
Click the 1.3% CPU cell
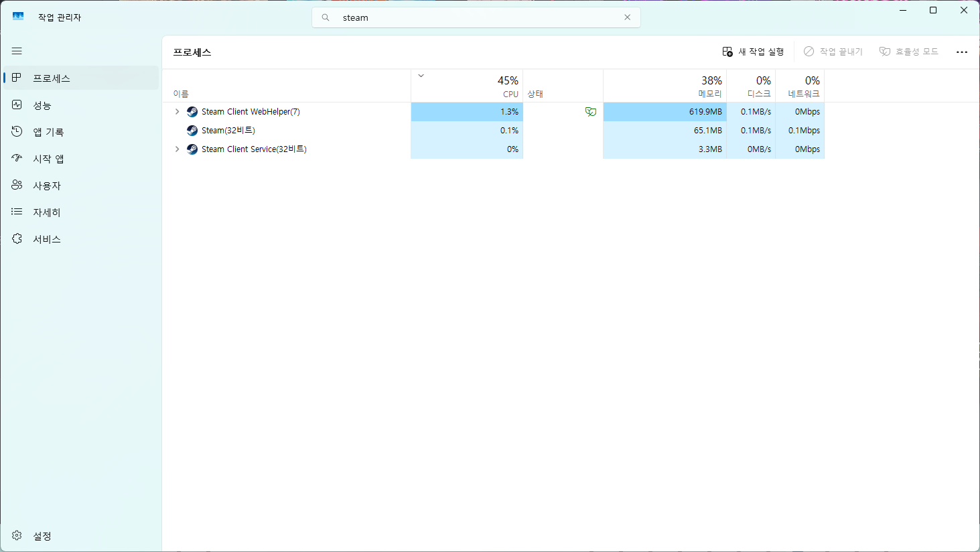coord(467,112)
